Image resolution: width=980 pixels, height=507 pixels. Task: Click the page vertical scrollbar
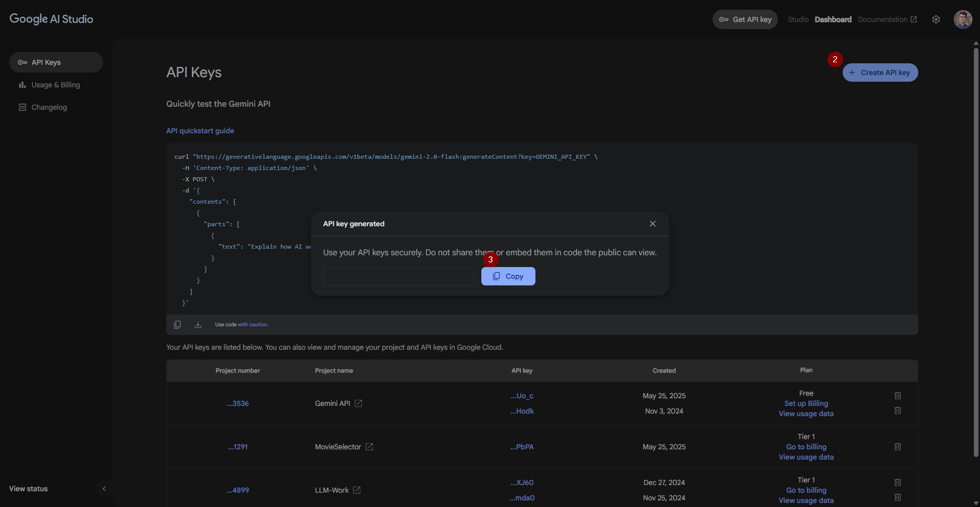pos(976,253)
